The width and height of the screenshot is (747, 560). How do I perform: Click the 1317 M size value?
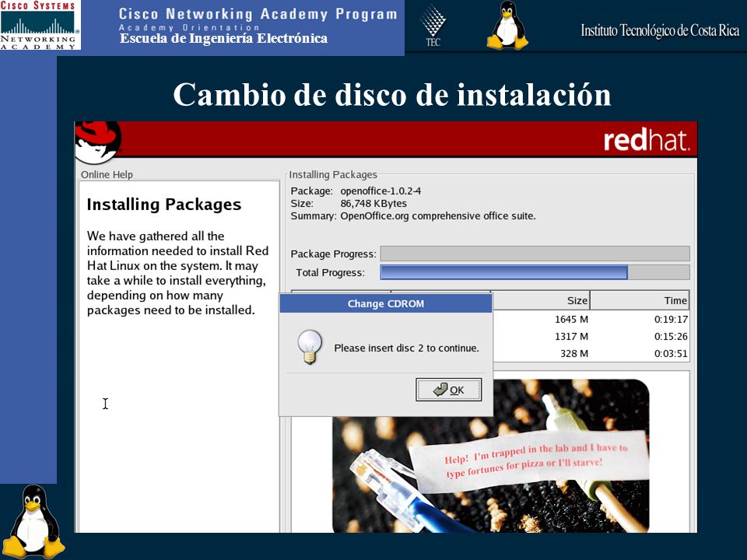571,336
